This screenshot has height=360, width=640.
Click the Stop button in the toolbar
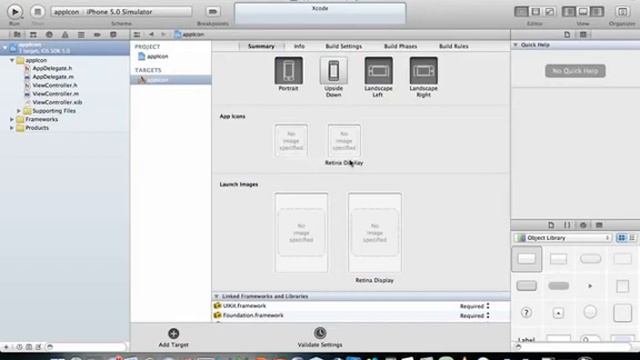click(38, 11)
